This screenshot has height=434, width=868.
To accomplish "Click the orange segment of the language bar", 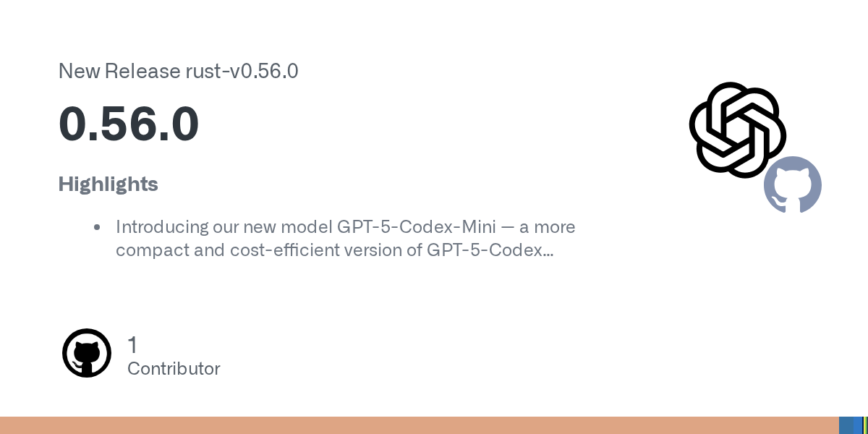I will point(420,425).
